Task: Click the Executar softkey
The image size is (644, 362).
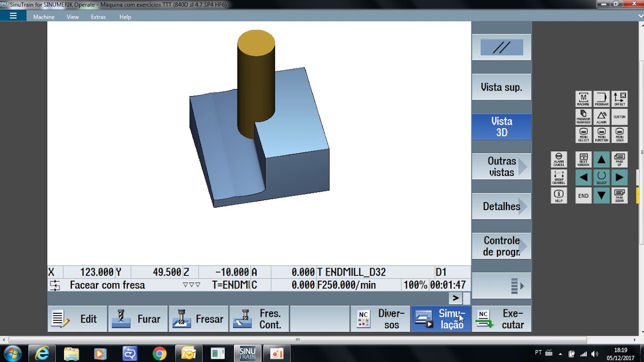Action: point(502,319)
